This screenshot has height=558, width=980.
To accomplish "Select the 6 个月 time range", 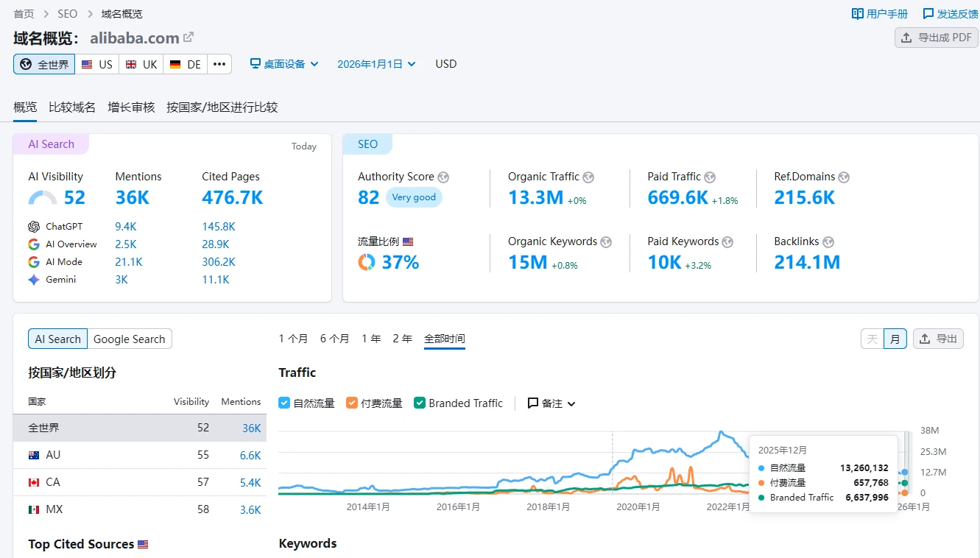I will pos(334,339).
